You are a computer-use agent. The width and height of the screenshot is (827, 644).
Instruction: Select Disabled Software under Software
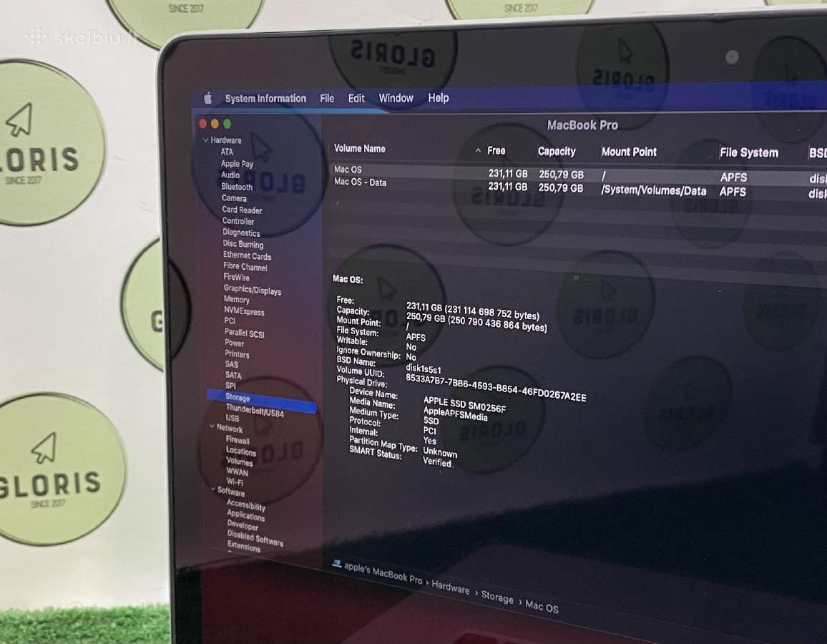tap(255, 538)
